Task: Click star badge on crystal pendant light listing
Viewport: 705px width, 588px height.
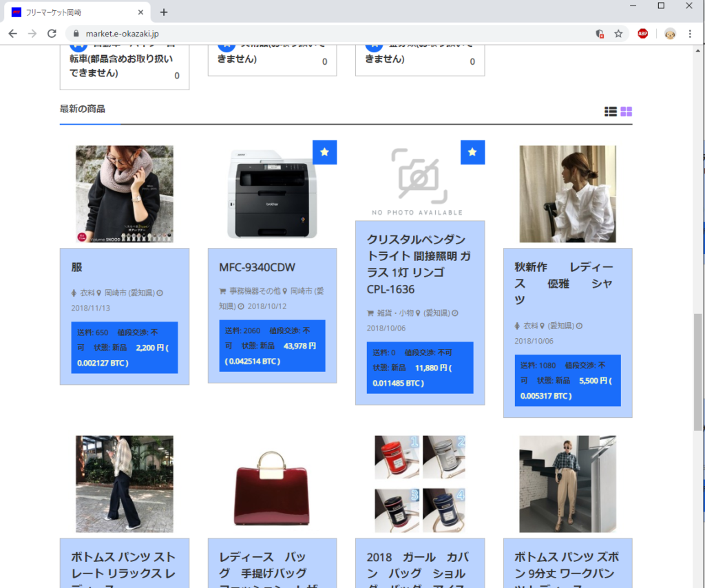Action: tap(472, 152)
